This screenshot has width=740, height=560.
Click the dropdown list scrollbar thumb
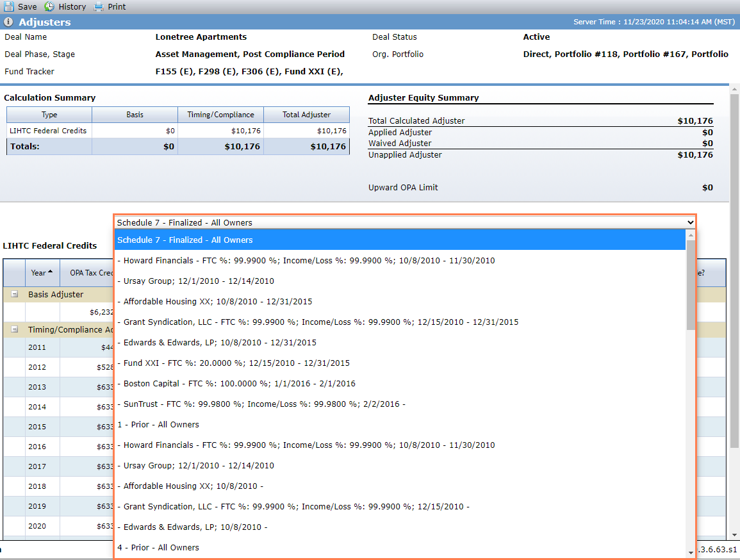point(691,285)
